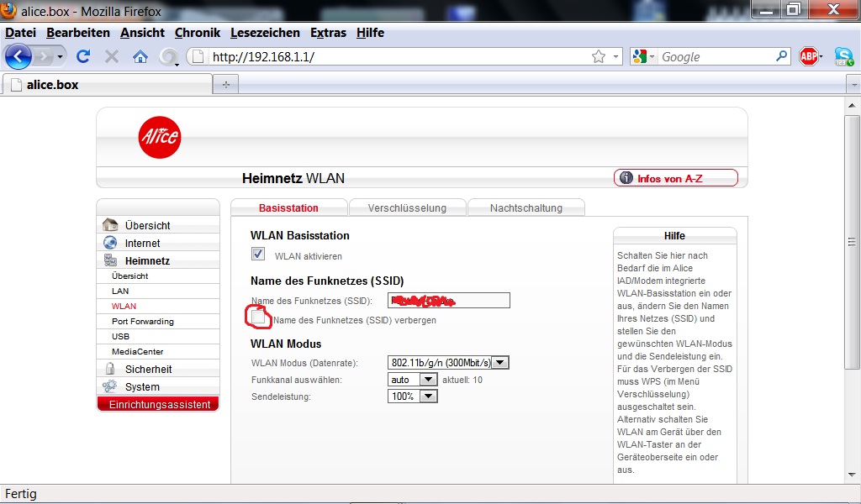The height and width of the screenshot is (504, 861).
Task: Switch to the Verschlüsselung tab
Action: click(x=406, y=207)
